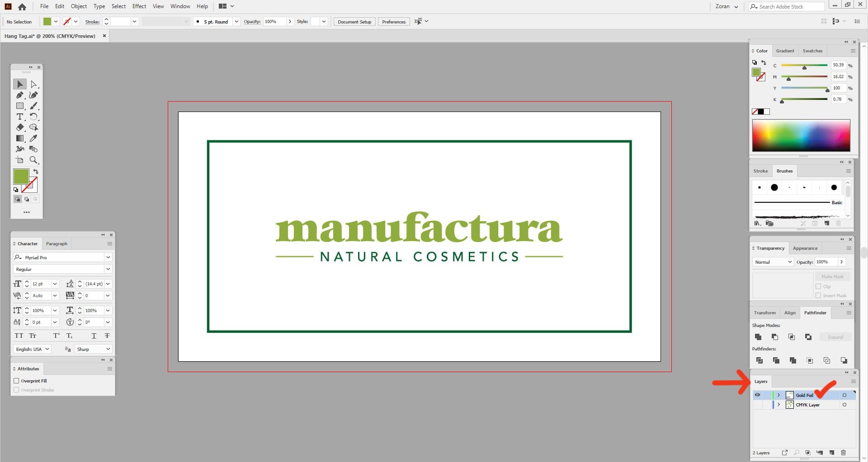Image resolution: width=868 pixels, height=462 pixels.
Task: Pick the Eyedropper tool
Action: (x=33, y=138)
